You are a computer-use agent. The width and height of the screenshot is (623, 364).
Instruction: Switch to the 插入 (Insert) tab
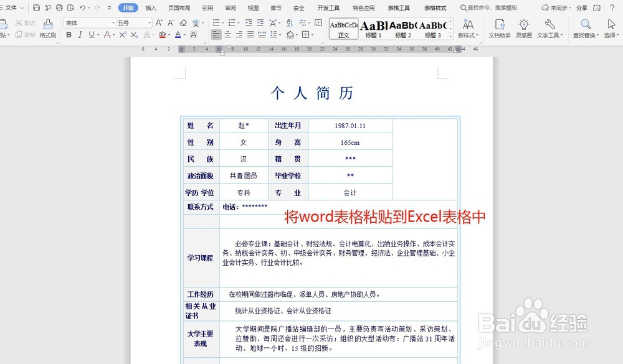click(x=151, y=7)
